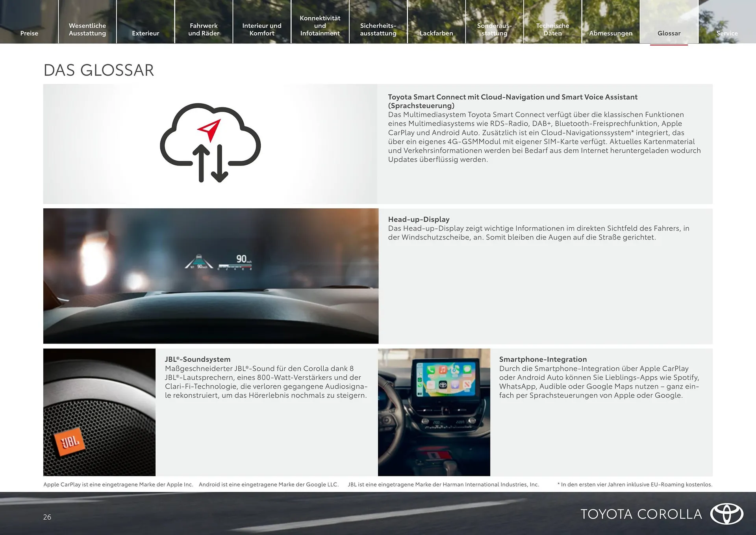Open Fahrwerk und Räder
The image size is (756, 535).
(204, 30)
